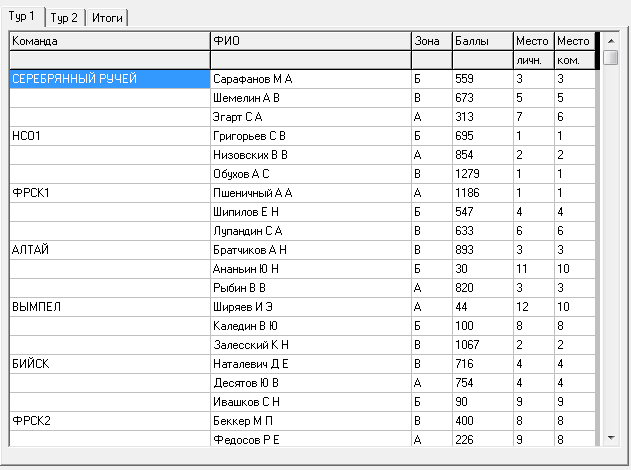Click the name Пшеничный А А
Viewport: 631px width, 470px height.
click(253, 193)
